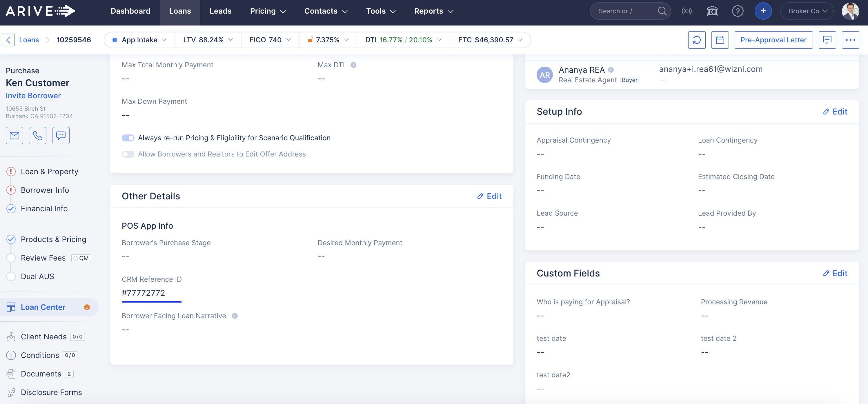Go to the Dashboard tab

point(130,11)
